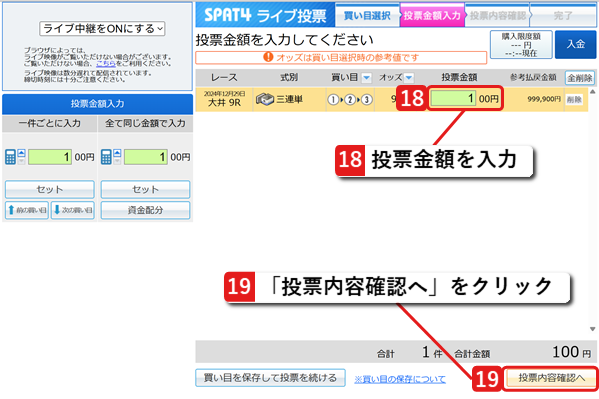Open calculator icon for same-amount input
The width and height of the screenshot is (599, 399).
click(106, 157)
